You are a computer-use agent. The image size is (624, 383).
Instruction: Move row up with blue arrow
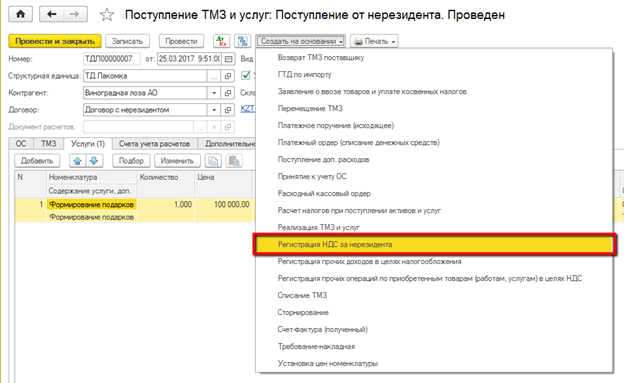coord(78,161)
